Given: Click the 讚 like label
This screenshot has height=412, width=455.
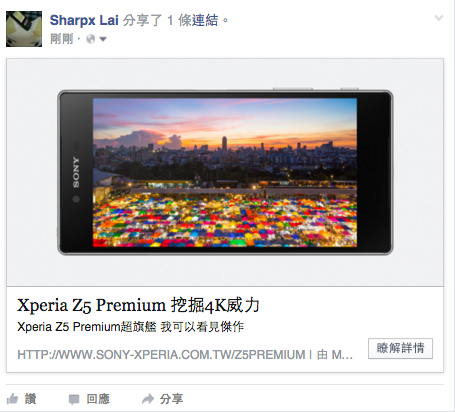Looking at the screenshot, I should pyautogui.click(x=30, y=399).
